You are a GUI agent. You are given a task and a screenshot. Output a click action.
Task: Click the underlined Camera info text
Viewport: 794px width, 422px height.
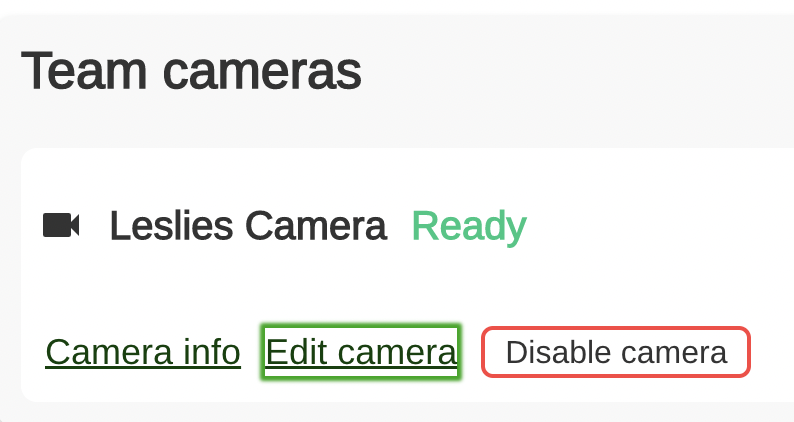point(143,352)
